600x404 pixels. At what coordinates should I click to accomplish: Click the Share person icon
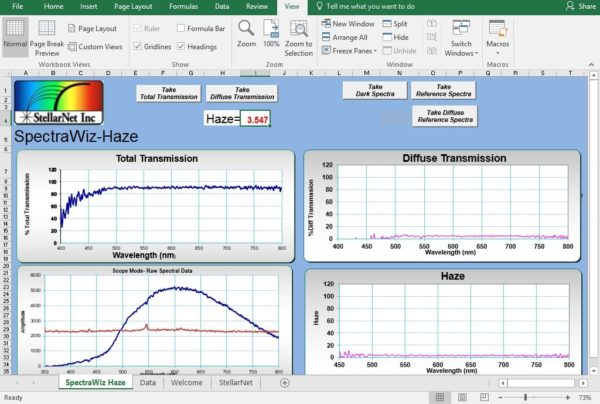coord(571,6)
